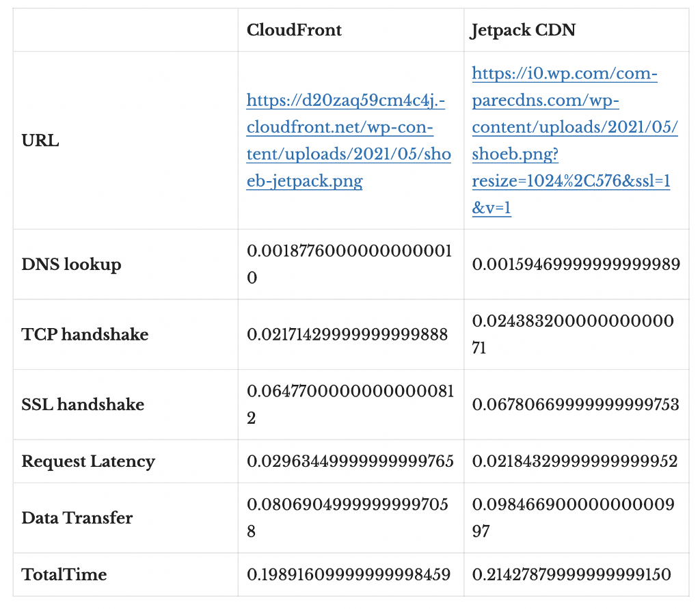
Task: Click the Jetpack CDN Request Latency value
Action: (x=575, y=461)
